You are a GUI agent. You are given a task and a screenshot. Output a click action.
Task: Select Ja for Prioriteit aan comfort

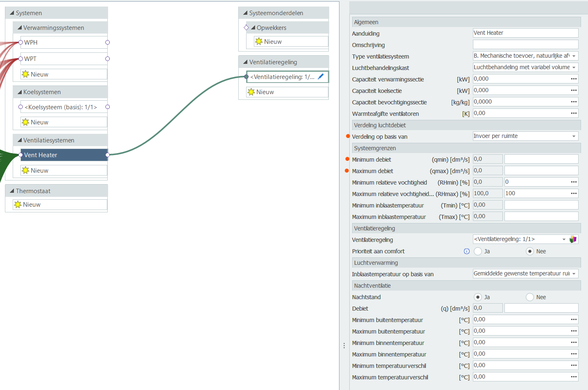(478, 251)
